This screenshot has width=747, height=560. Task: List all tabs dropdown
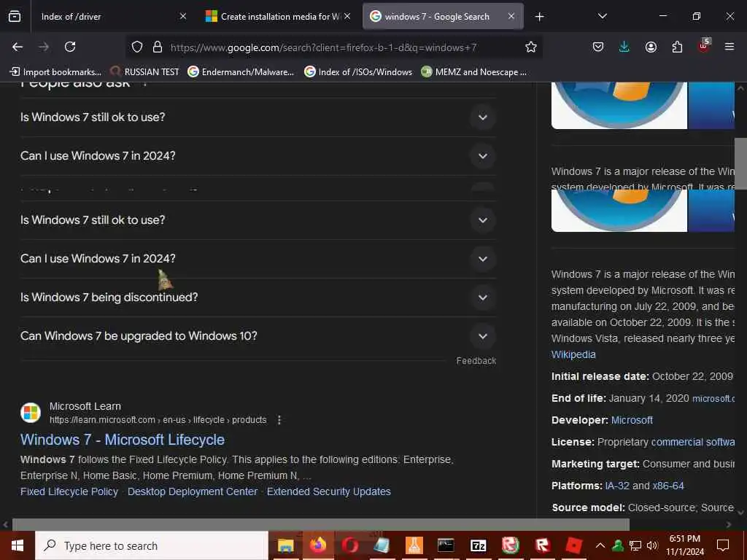602,16
